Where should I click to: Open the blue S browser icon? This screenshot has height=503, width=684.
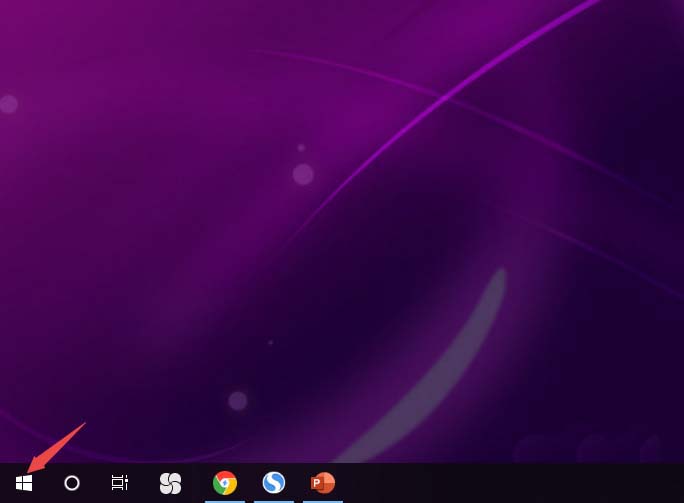[x=274, y=482]
